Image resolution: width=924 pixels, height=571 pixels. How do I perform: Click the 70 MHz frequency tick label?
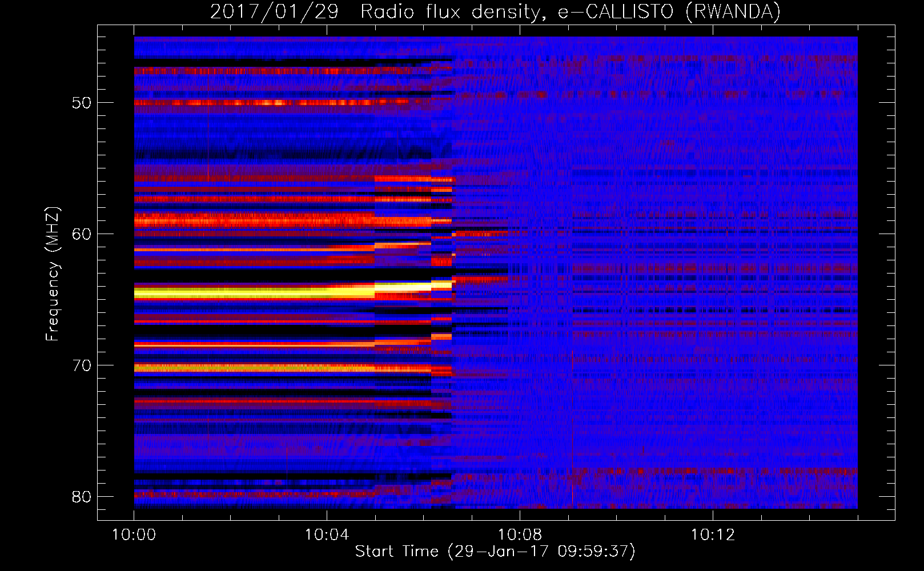[82, 365]
